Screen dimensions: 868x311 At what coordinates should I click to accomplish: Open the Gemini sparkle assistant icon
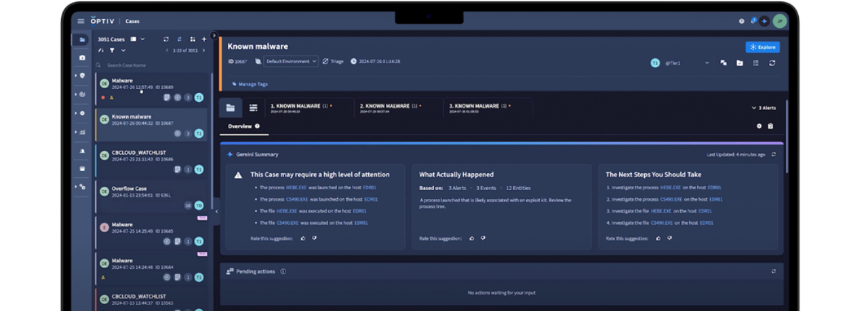(765, 21)
